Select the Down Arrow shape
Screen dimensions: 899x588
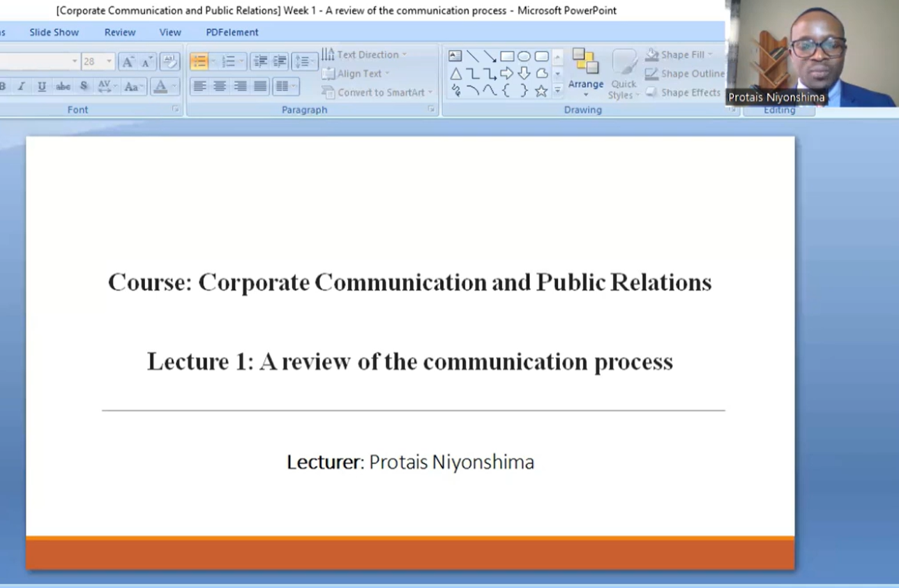[x=524, y=73]
